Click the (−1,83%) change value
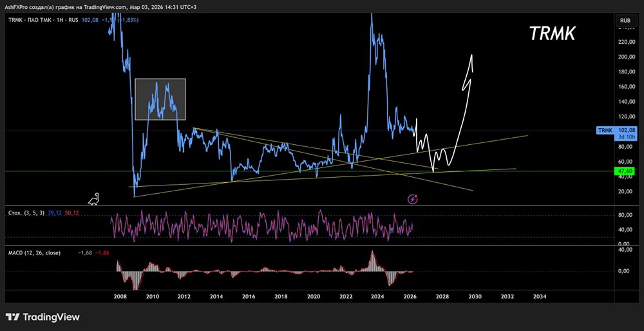 tap(128, 20)
